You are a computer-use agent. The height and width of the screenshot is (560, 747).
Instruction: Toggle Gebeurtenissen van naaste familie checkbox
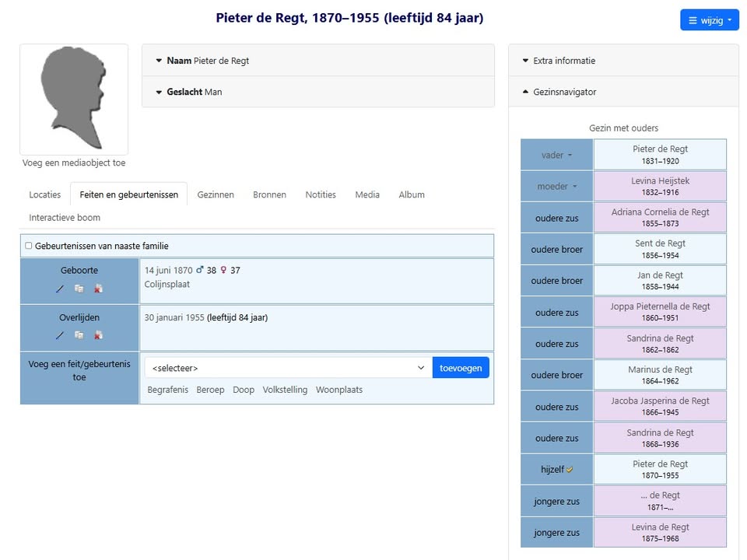29,246
